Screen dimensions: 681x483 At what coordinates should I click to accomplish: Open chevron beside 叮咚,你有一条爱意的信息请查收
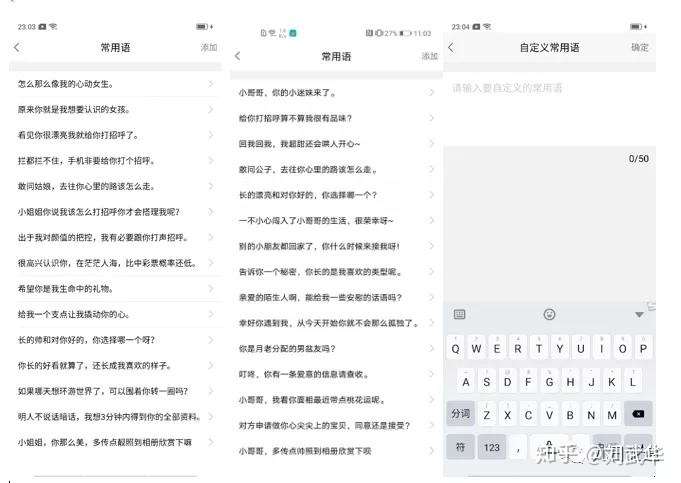click(x=431, y=374)
